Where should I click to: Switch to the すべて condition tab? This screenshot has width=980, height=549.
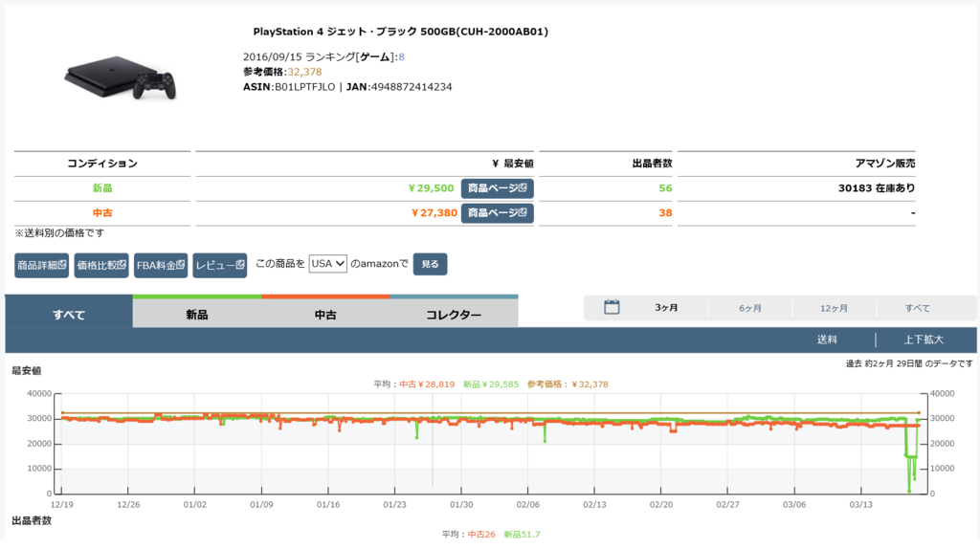[69, 311]
